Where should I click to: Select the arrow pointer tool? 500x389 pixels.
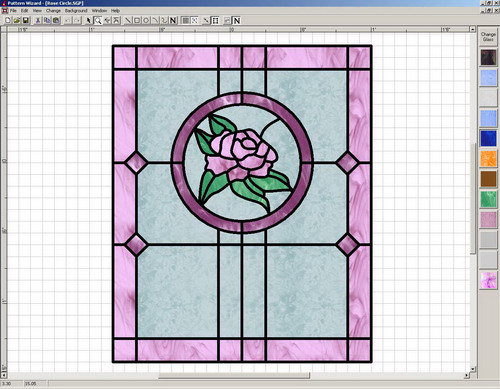point(89,21)
